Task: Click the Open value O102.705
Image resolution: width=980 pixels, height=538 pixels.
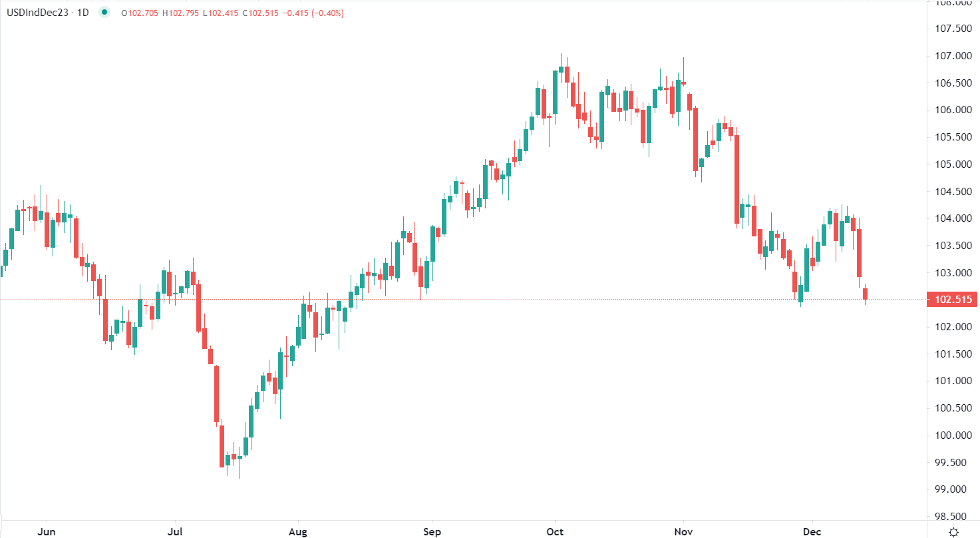Action: click(x=140, y=13)
